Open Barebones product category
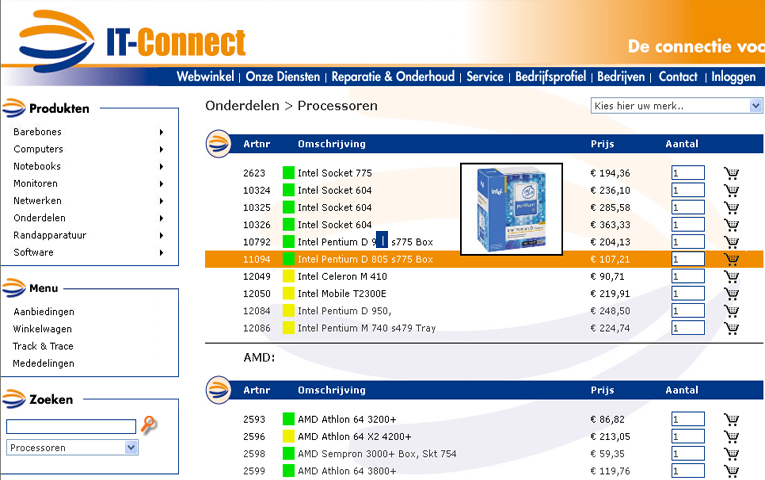 coord(38,132)
